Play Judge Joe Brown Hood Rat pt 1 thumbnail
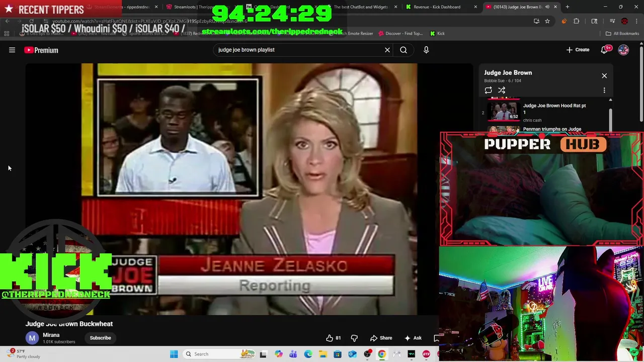Image resolution: width=644 pixels, height=362 pixels. pyautogui.click(x=504, y=112)
